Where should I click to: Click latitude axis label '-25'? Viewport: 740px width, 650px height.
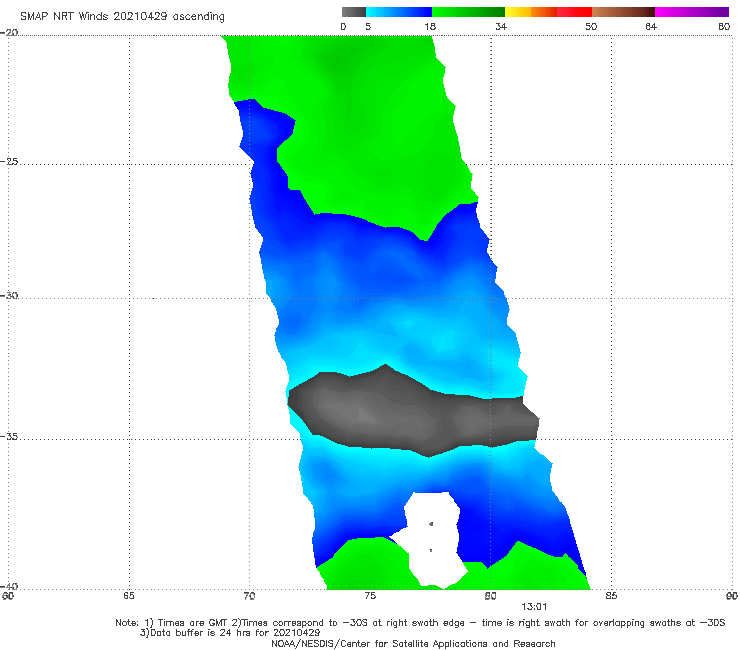(9, 161)
